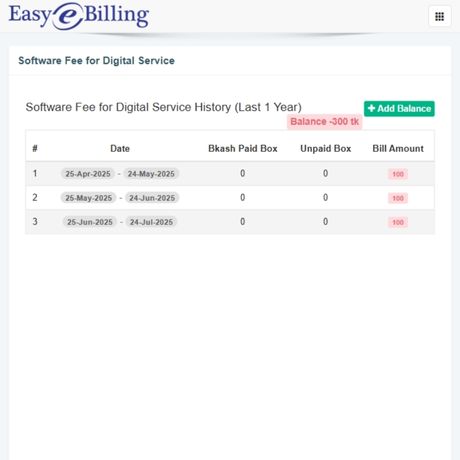Click the Date column header
This screenshot has width=460, height=460.
coord(120,149)
